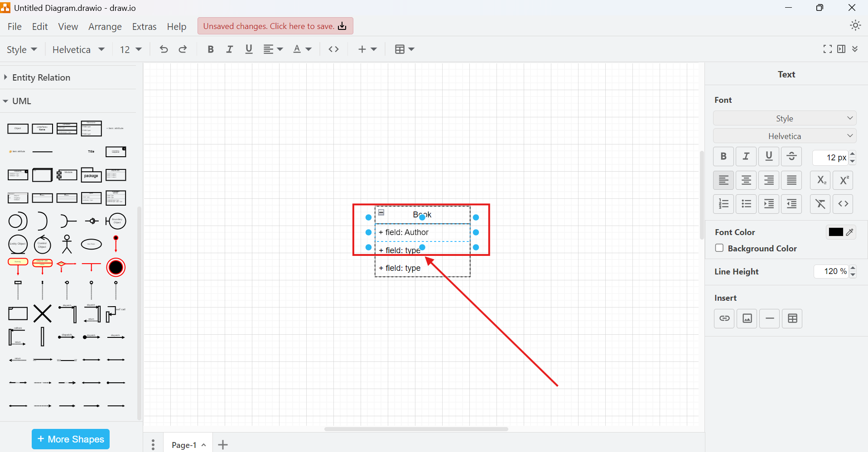Collapse the UML shape category

[x=21, y=101]
